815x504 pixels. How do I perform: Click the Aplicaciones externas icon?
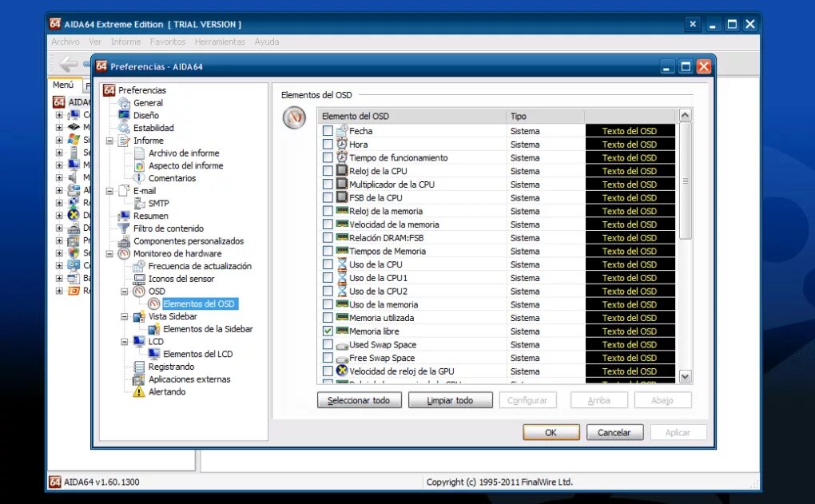coord(139,379)
